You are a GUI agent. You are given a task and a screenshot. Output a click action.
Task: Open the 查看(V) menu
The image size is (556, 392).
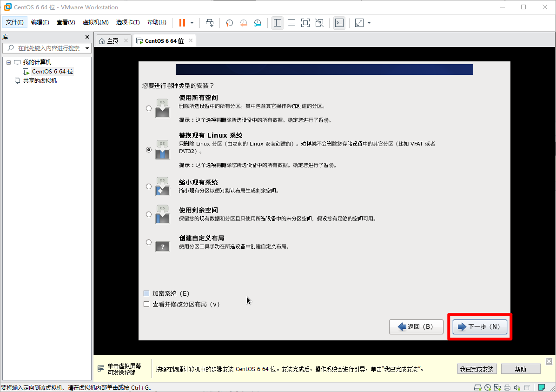[66, 22]
